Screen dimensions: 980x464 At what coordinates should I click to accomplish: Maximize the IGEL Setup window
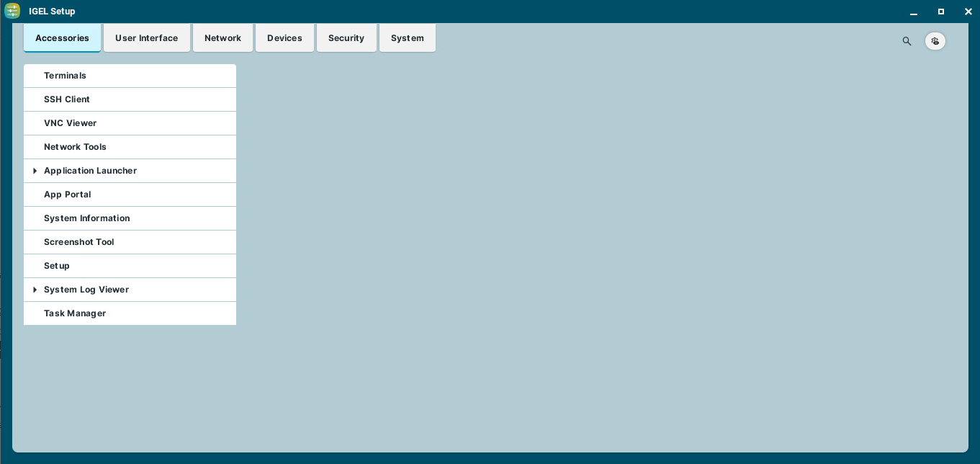(x=940, y=12)
